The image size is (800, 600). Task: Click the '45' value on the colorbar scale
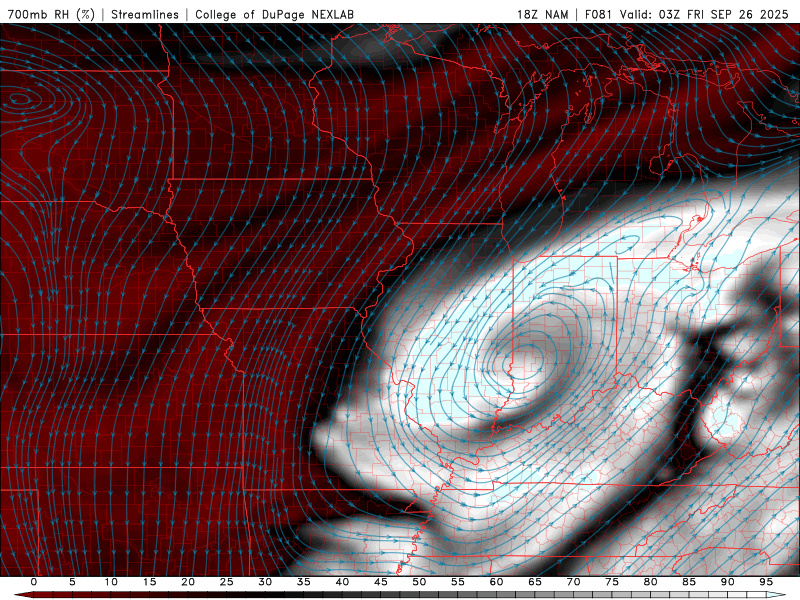click(381, 582)
